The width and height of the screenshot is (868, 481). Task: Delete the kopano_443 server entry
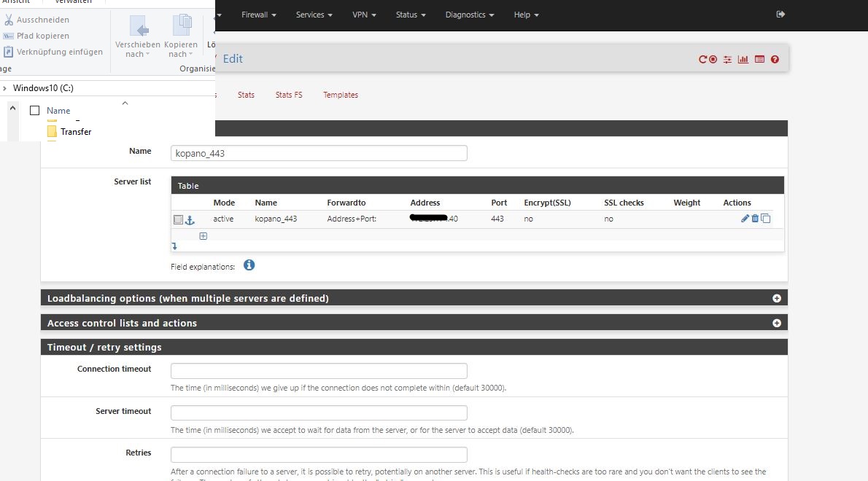pyautogui.click(x=755, y=219)
